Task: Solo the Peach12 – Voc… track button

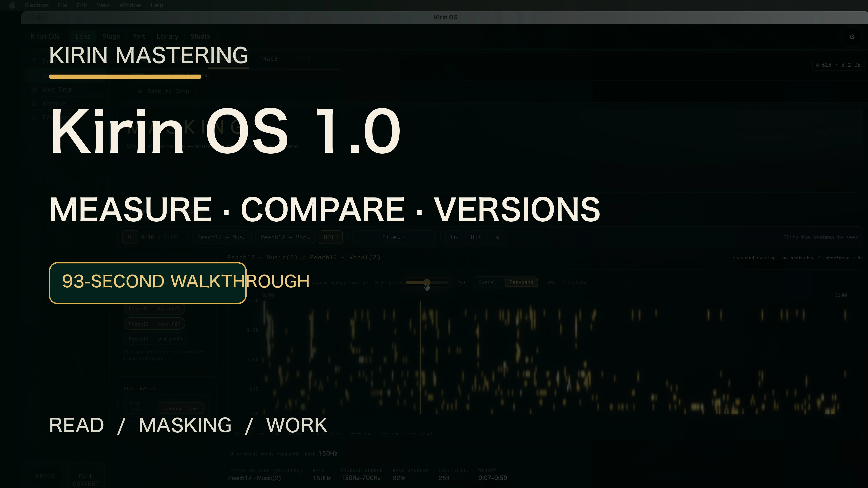Action: click(285, 237)
